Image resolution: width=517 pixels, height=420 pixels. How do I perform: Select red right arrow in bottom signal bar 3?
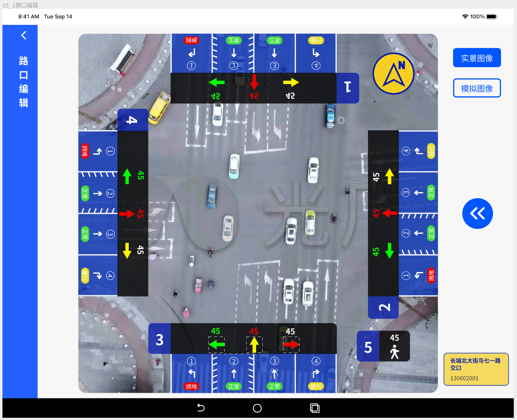click(291, 345)
